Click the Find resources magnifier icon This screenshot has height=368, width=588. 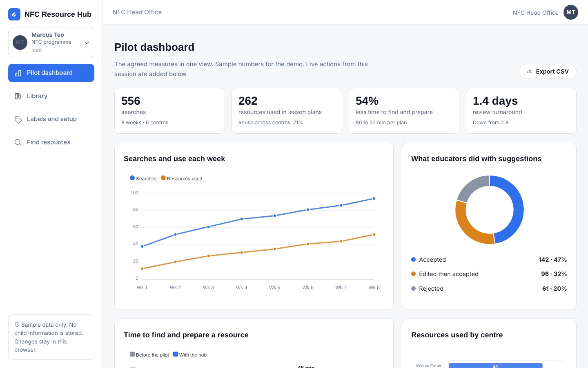click(18, 142)
